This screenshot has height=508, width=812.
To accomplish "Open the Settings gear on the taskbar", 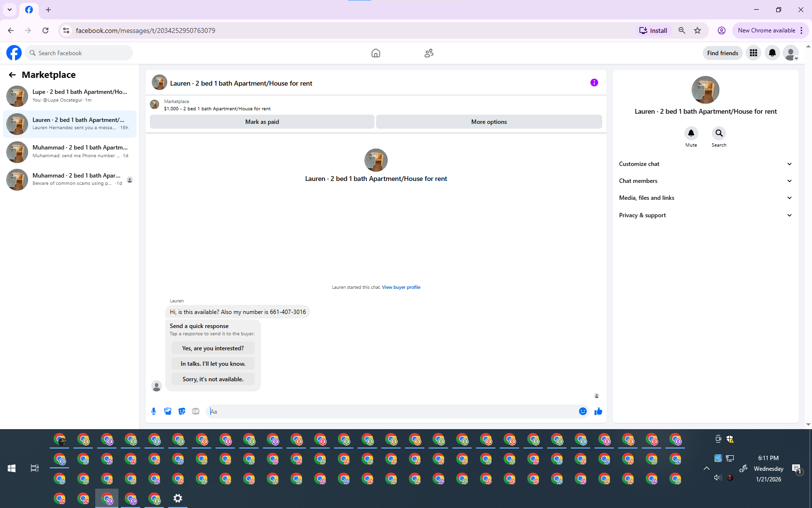I will pos(178,498).
